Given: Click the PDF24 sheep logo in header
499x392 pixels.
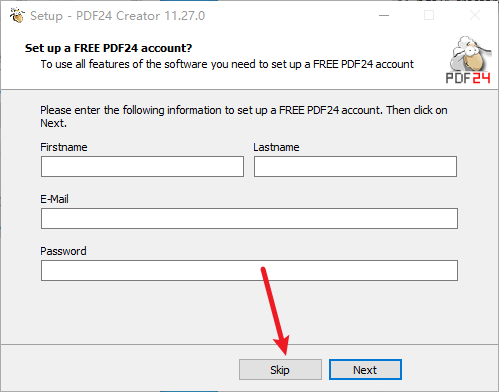Looking at the screenshot, I should coord(468,59).
